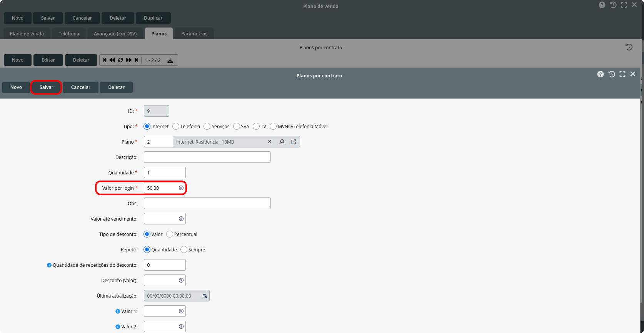Close the Planos por contrato form
Screen dimensions: 644x333
point(633,74)
